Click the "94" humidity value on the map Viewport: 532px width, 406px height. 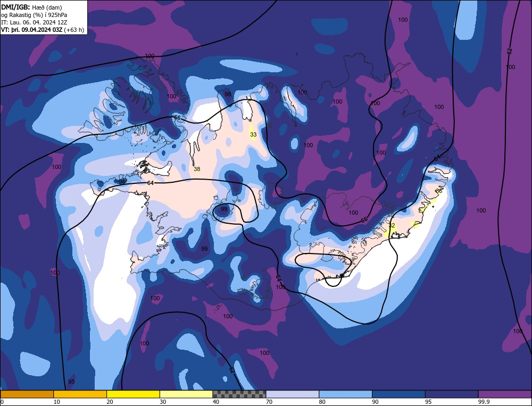(122, 182)
